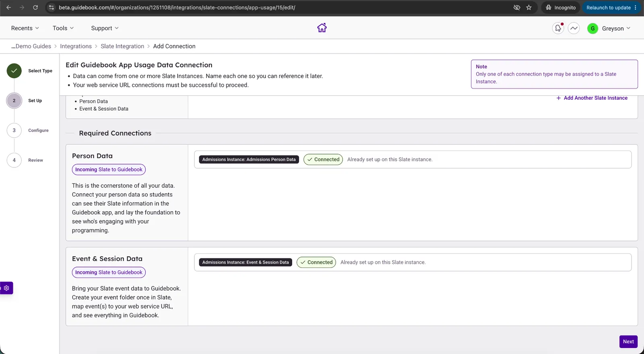Click the browser forward arrow
The width and height of the screenshot is (644, 354).
[x=22, y=7]
